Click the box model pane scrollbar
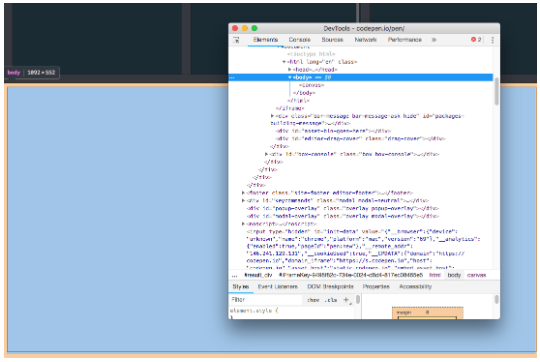The width and height of the screenshot is (540, 362). tap(496, 299)
